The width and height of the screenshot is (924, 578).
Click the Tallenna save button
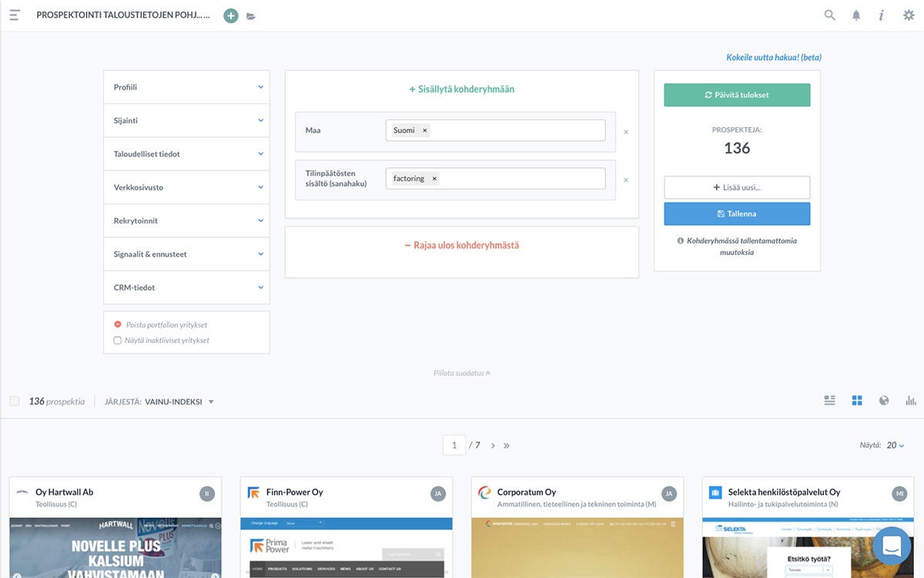click(x=737, y=213)
